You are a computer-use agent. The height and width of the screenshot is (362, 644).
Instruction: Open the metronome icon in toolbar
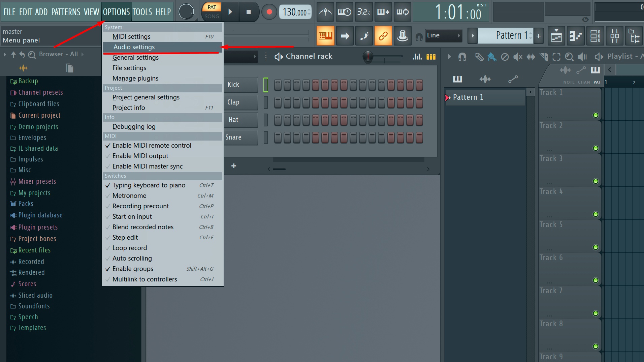(325, 12)
